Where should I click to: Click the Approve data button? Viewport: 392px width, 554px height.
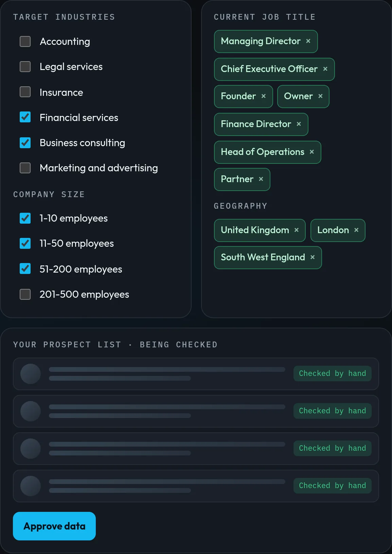pyautogui.click(x=54, y=526)
